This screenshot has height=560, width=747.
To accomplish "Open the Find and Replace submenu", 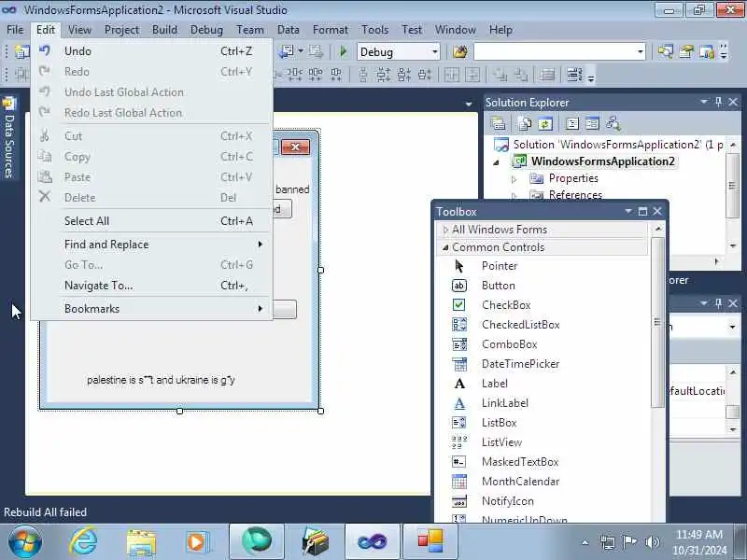I will pos(151,245).
